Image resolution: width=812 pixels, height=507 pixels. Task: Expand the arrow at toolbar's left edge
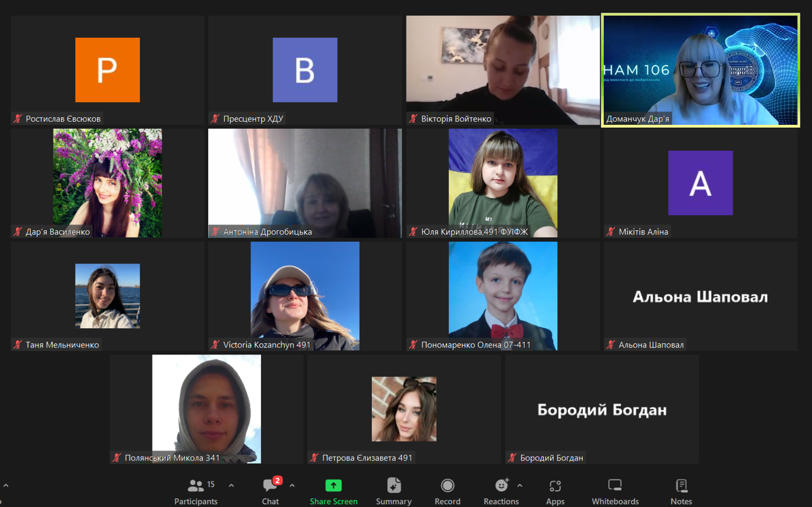tap(6, 486)
